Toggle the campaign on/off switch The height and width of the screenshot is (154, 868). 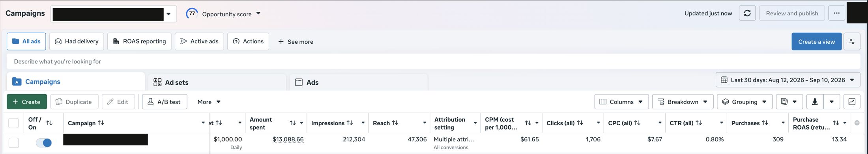click(44, 143)
